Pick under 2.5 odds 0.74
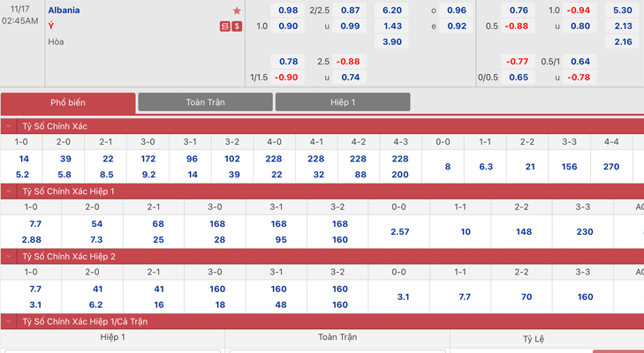The width and height of the screenshot is (644, 353). (x=350, y=77)
